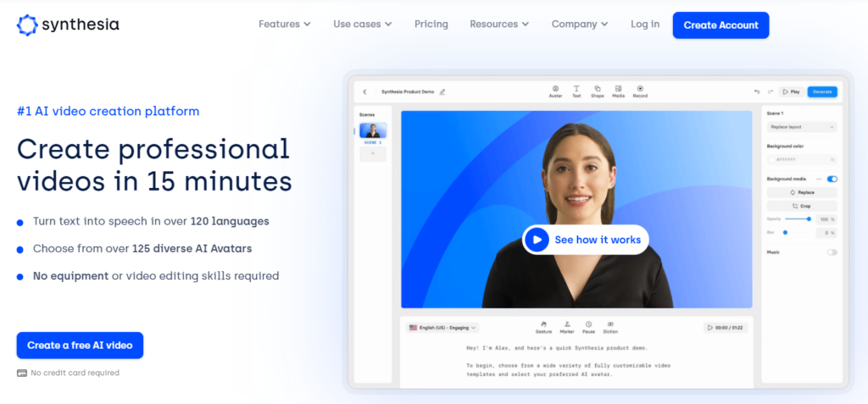Open the Diction tool
The width and height of the screenshot is (868, 404).
610,327
